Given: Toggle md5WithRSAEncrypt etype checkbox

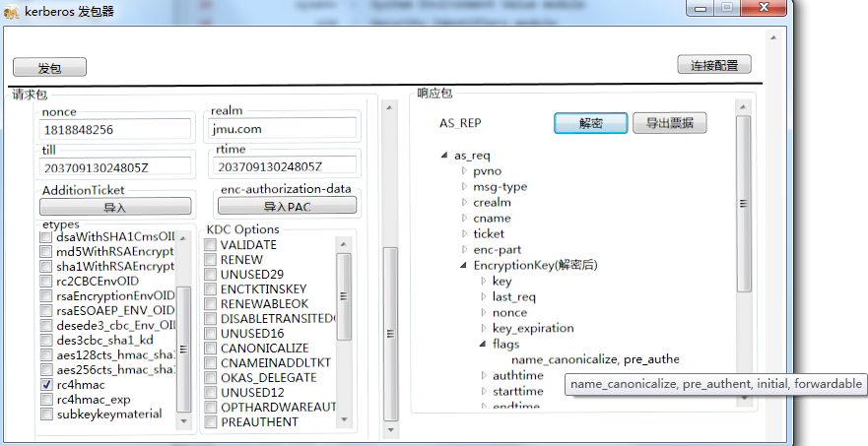Looking at the screenshot, I should (x=46, y=252).
